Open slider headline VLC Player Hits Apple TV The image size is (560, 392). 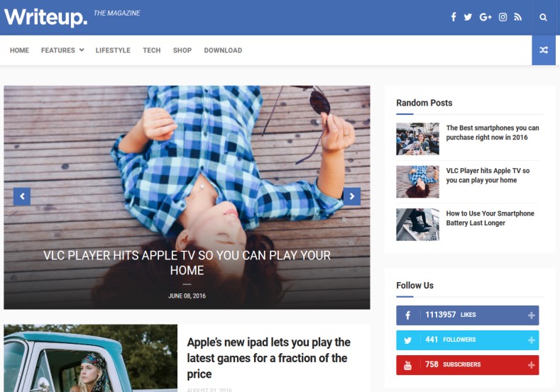[187, 263]
